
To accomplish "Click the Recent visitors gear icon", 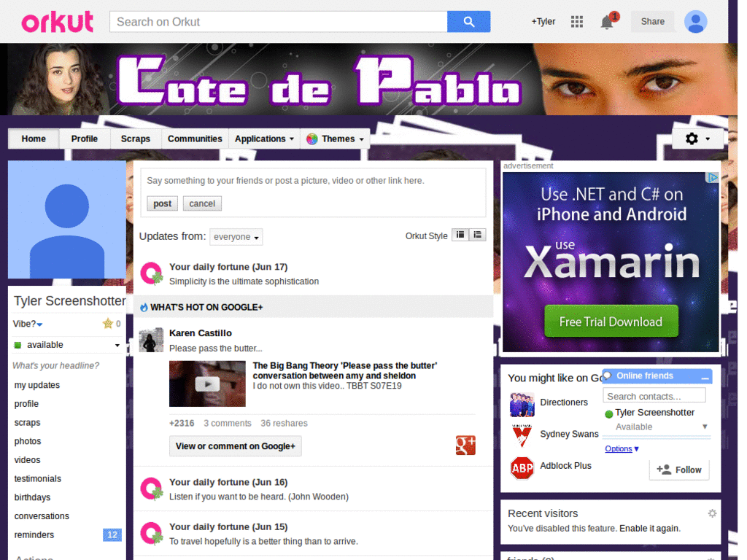I will coord(712,513).
